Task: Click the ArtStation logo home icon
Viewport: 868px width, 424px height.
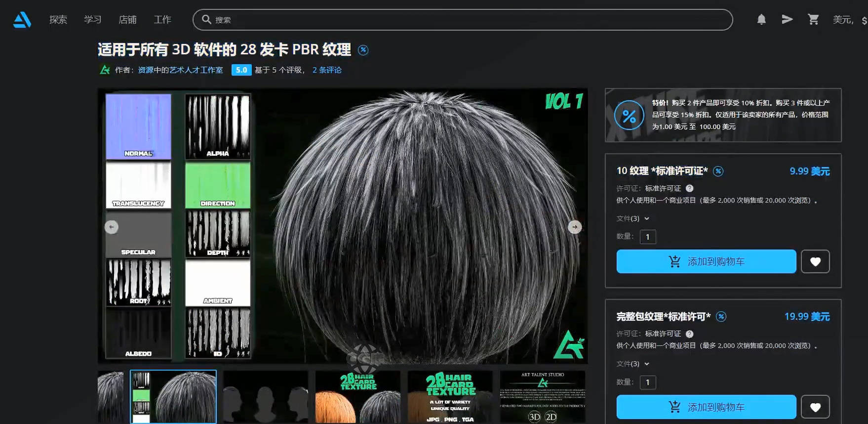Action: (22, 20)
